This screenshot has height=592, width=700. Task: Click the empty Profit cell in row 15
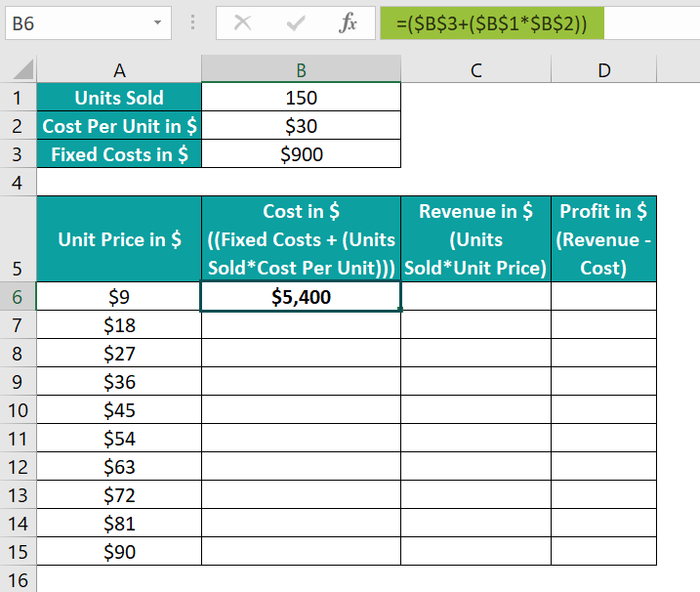point(603,551)
